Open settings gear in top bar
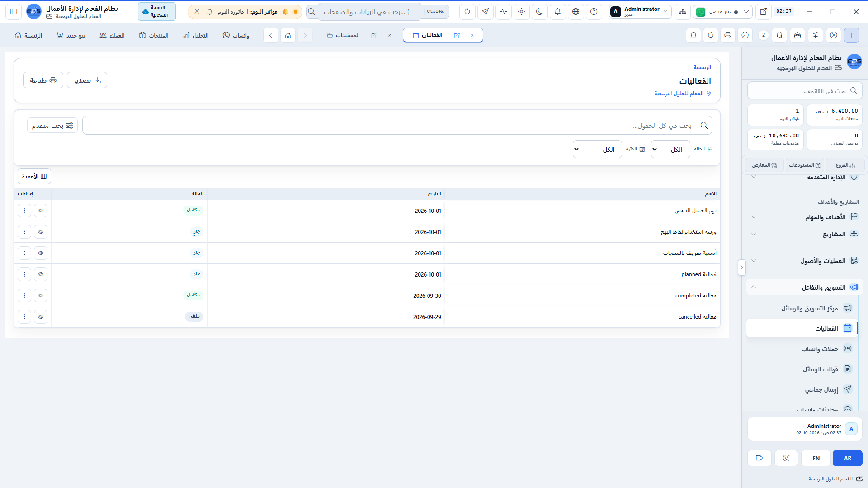 point(521,12)
